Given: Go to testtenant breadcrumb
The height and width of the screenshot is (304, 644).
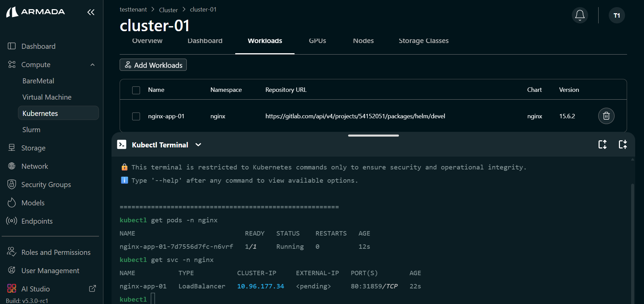Looking at the screenshot, I should coord(133,9).
